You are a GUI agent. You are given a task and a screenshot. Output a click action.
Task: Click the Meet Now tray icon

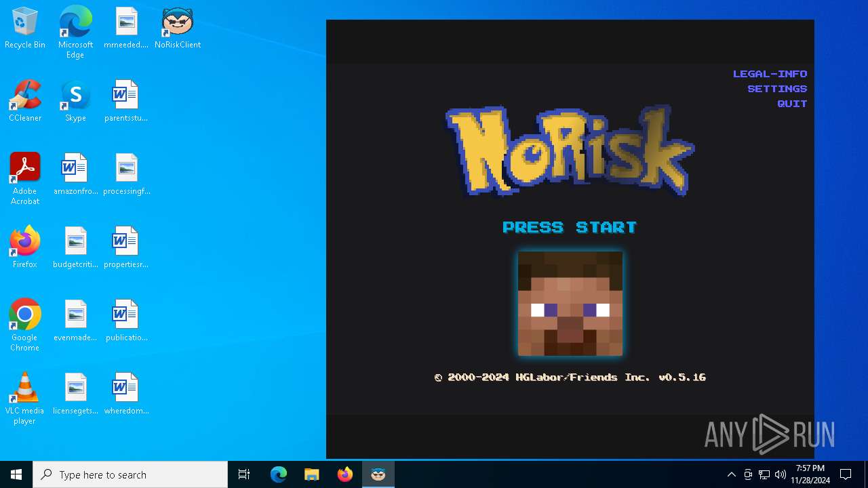point(748,474)
